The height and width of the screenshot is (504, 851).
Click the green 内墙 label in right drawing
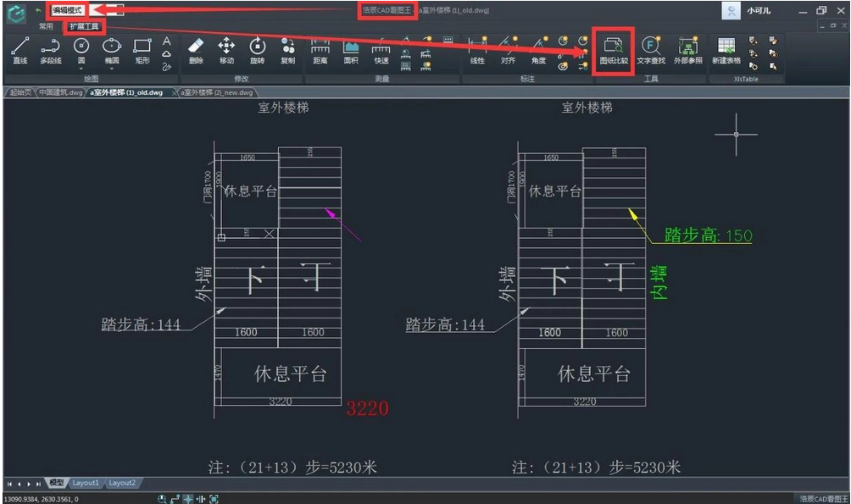pyautogui.click(x=659, y=282)
